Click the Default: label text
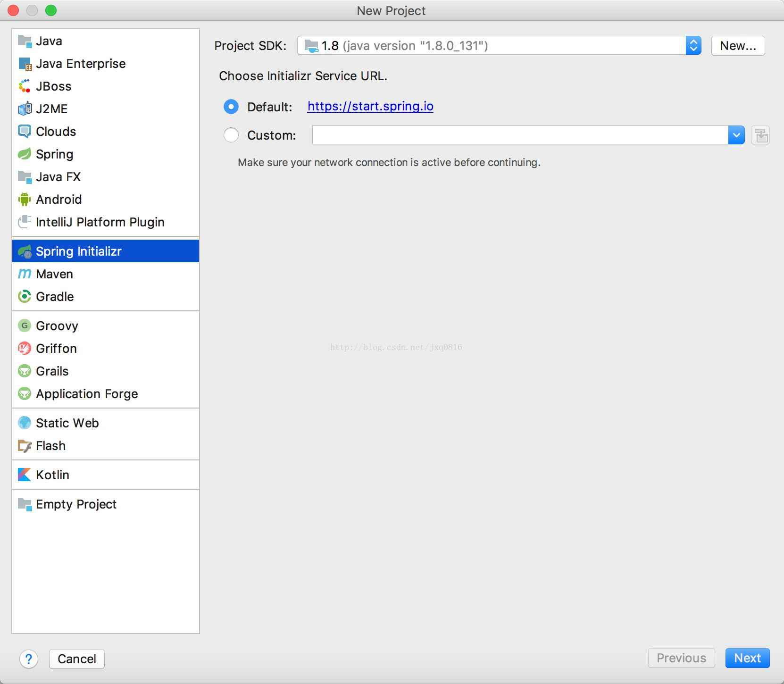This screenshot has height=684, width=784. point(270,107)
